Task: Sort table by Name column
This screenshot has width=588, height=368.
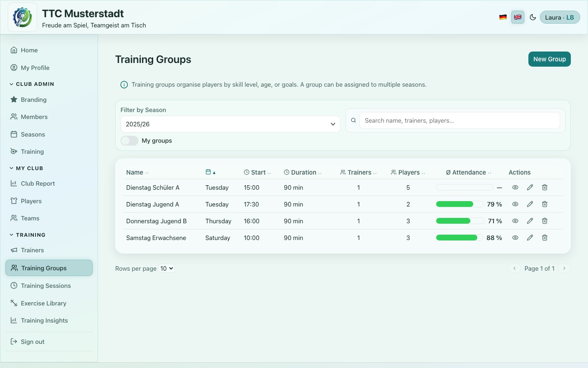Action: (137, 173)
